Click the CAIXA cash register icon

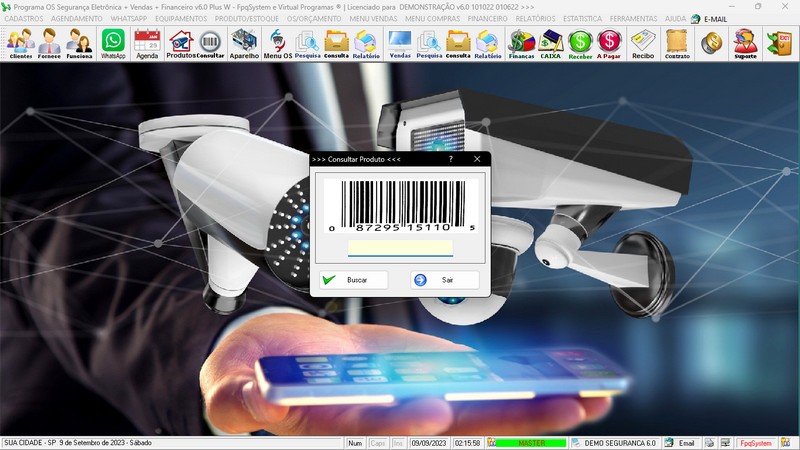click(x=550, y=43)
